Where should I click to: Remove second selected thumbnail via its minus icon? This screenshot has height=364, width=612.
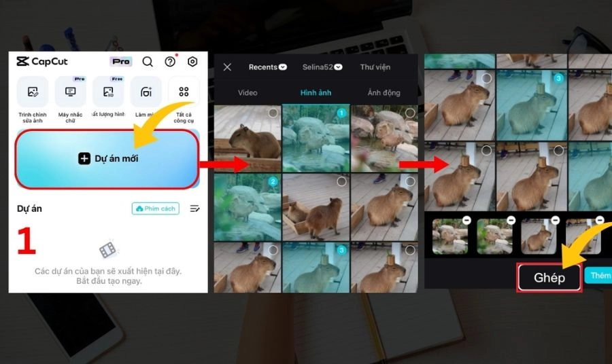pyautogui.click(x=511, y=220)
